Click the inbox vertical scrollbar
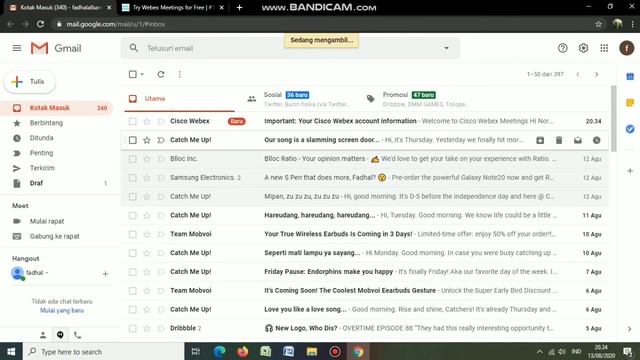Viewport: 640px width, 360px height. (x=613, y=118)
